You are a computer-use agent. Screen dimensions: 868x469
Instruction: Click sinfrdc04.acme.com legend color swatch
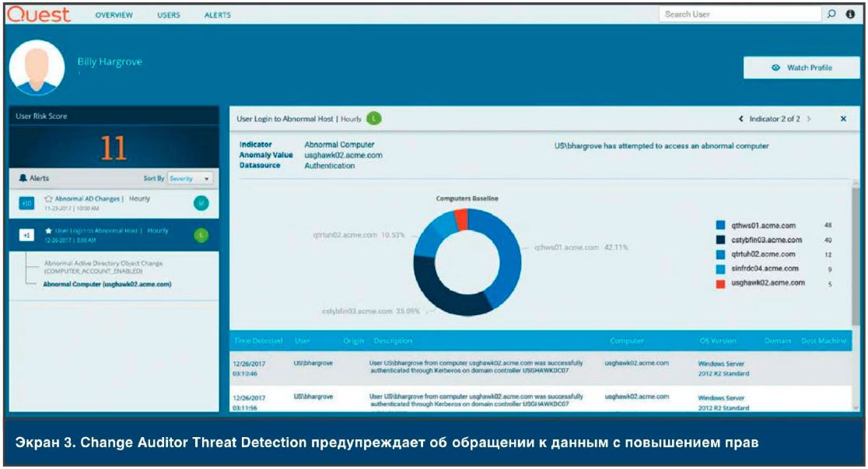(720, 269)
